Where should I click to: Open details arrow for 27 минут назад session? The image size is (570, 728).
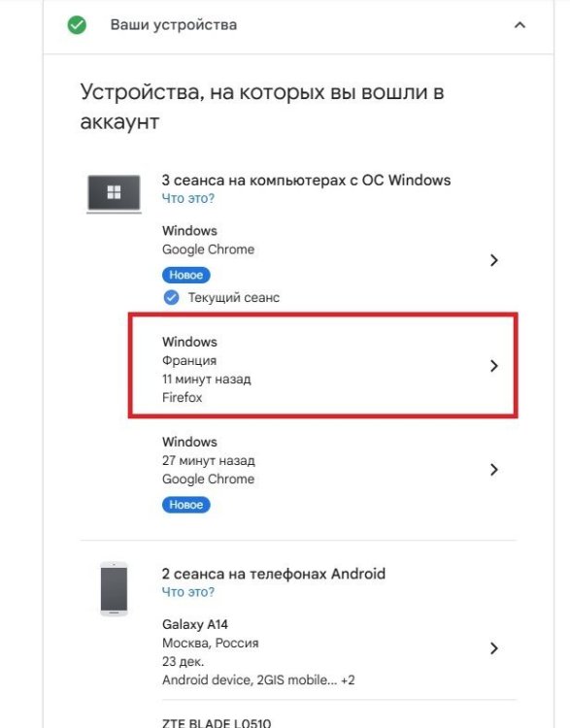(494, 470)
